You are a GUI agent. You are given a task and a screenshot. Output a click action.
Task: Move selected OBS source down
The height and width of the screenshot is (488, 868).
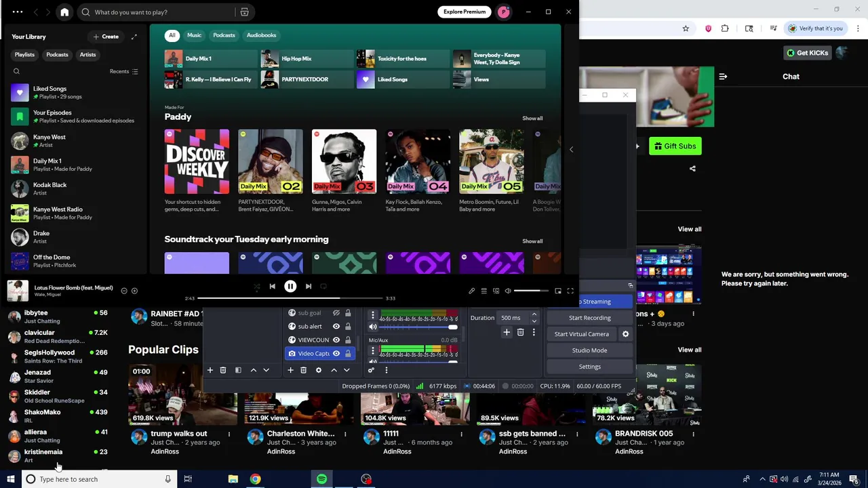(347, 370)
